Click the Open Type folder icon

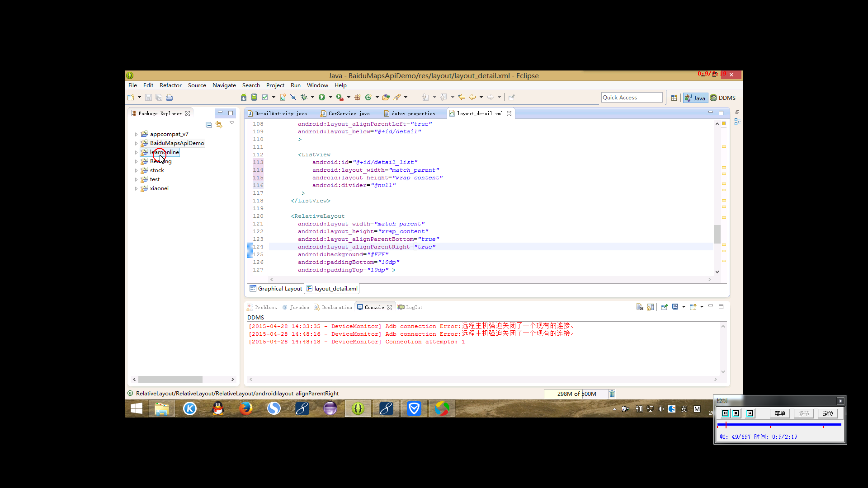pos(386,97)
